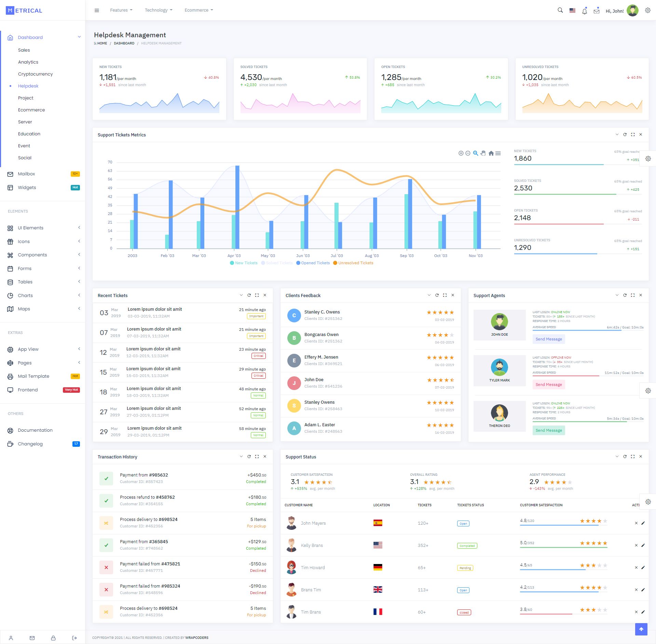
Task: Collapse the Support Tickets Metrics panel chevron
Action: (617, 135)
